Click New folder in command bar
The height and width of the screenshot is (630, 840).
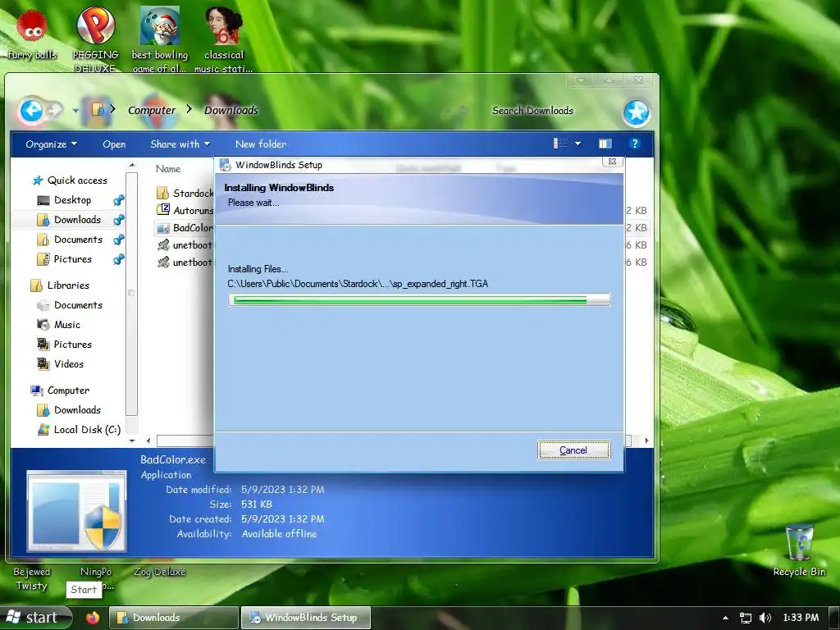coord(261,144)
